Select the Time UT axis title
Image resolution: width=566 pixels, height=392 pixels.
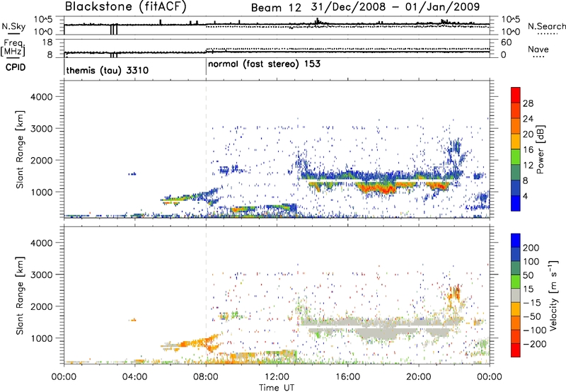click(x=277, y=387)
